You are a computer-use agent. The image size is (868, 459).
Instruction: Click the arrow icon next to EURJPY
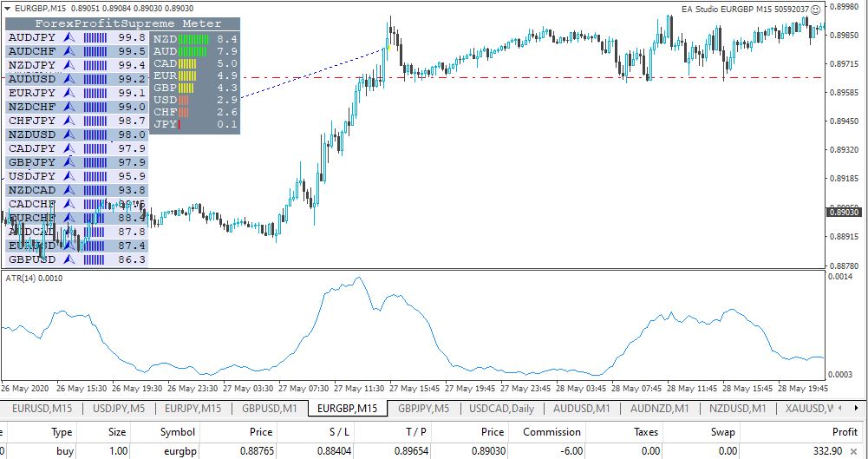70,93
